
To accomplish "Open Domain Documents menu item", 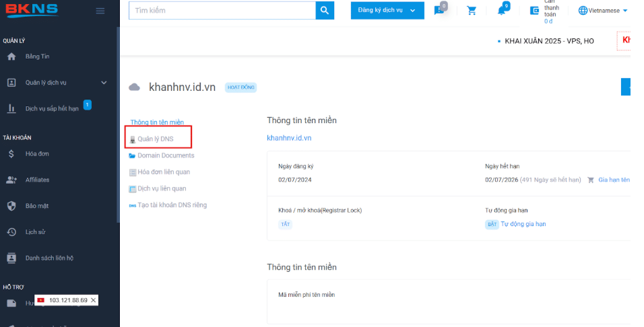I will point(162,155).
